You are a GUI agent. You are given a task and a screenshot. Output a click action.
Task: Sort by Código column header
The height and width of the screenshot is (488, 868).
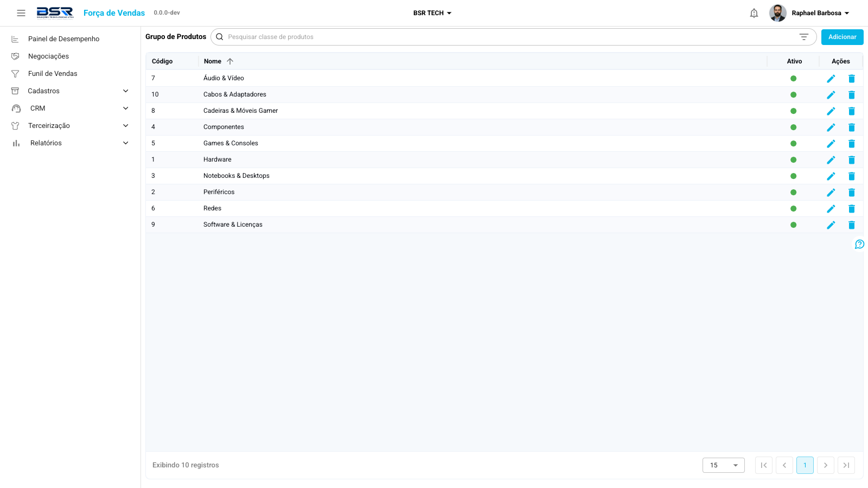pos(162,61)
